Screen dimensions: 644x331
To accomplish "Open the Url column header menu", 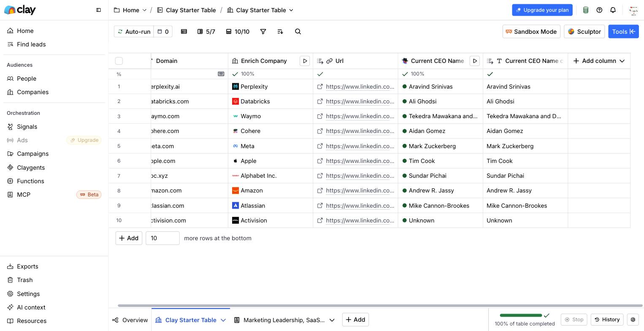I will click(355, 61).
